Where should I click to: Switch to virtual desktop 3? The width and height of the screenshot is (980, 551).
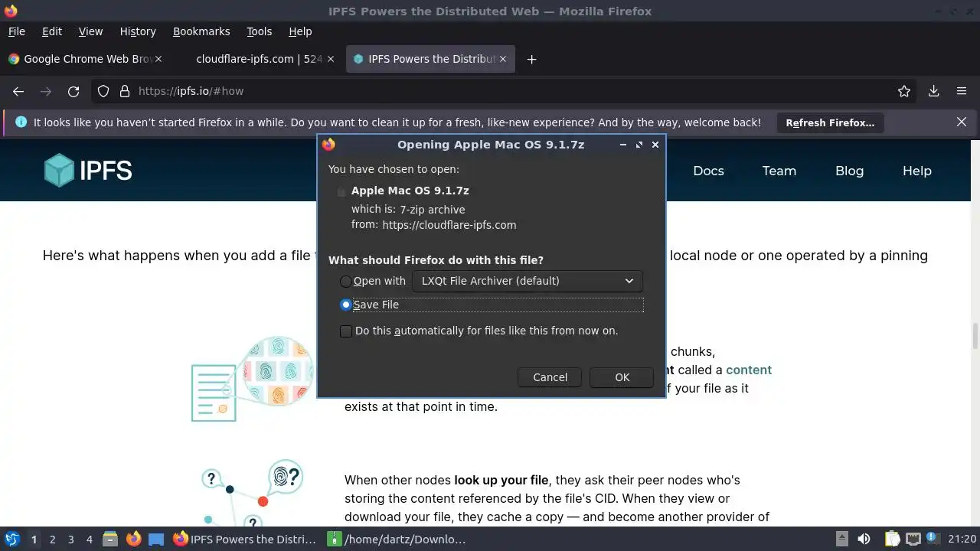click(x=70, y=540)
